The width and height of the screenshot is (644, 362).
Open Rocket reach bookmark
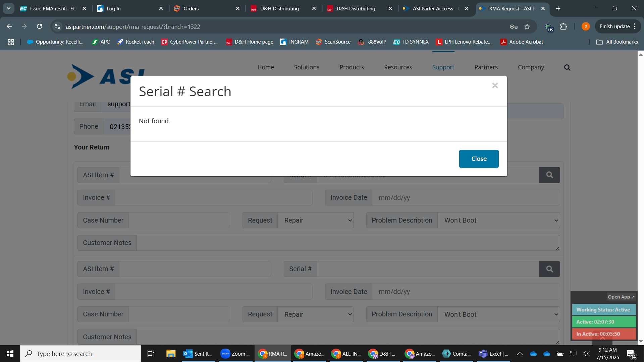click(136, 42)
